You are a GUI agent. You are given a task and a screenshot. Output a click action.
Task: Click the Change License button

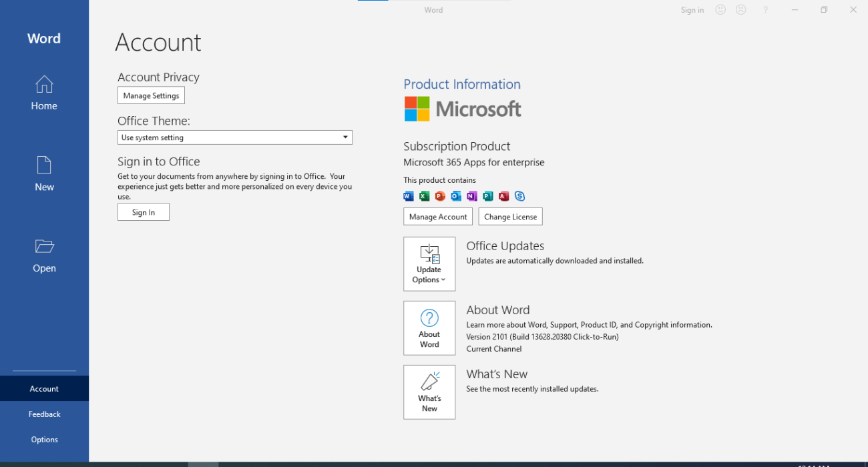pyautogui.click(x=511, y=217)
